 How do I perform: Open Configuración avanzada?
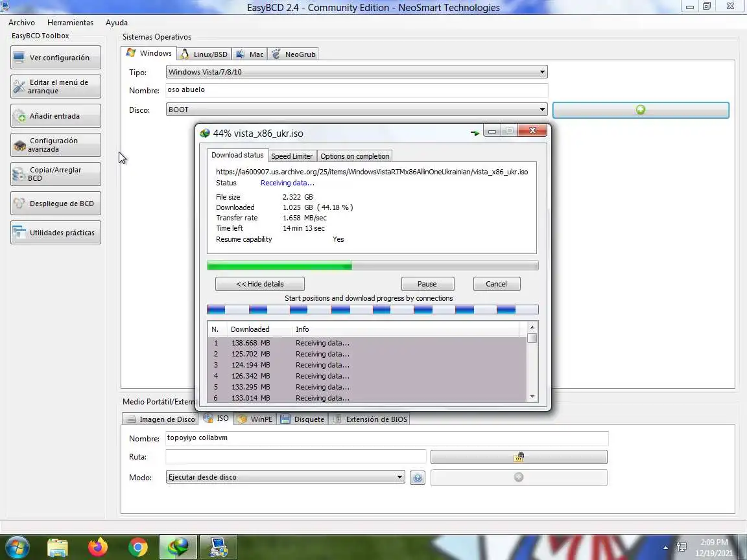point(56,145)
